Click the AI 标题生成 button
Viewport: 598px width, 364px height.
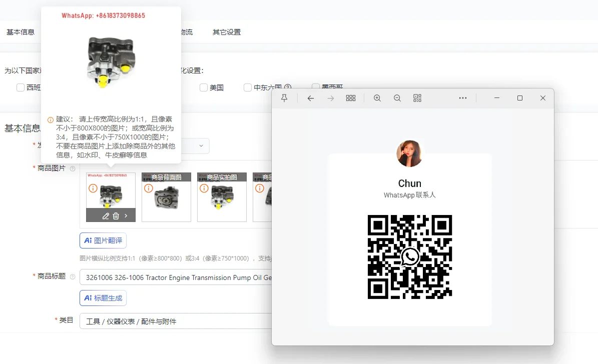pyautogui.click(x=103, y=298)
